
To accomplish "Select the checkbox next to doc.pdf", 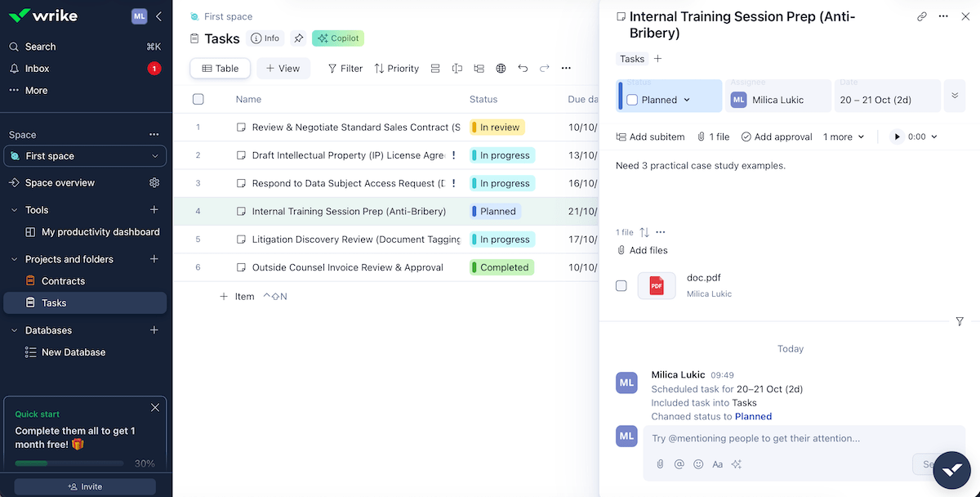I will tap(621, 285).
